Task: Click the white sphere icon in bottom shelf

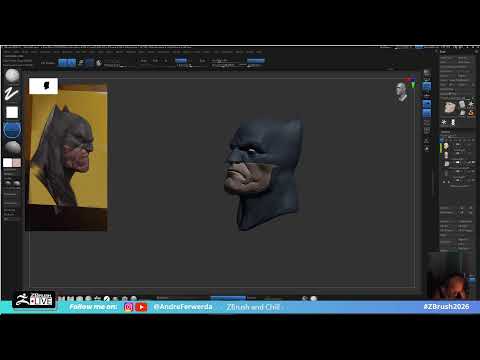Action: [x=314, y=299]
